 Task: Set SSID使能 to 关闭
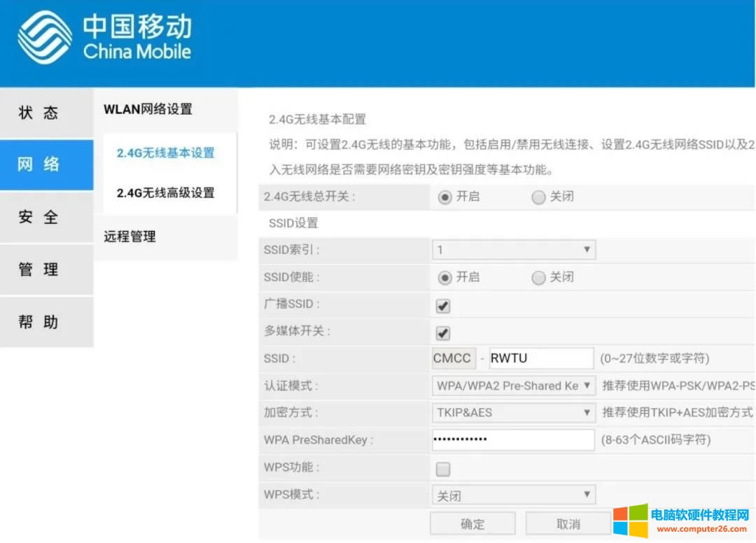pos(538,278)
